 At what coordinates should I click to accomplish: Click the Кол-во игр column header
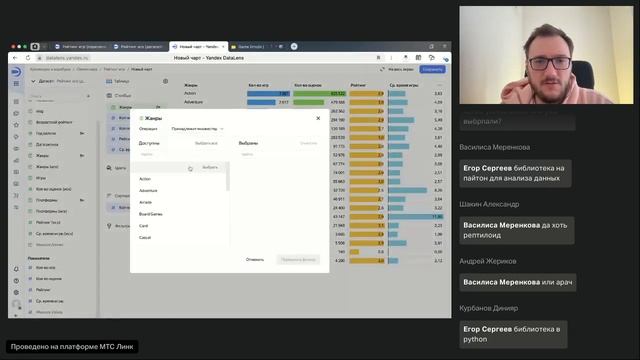258,85
